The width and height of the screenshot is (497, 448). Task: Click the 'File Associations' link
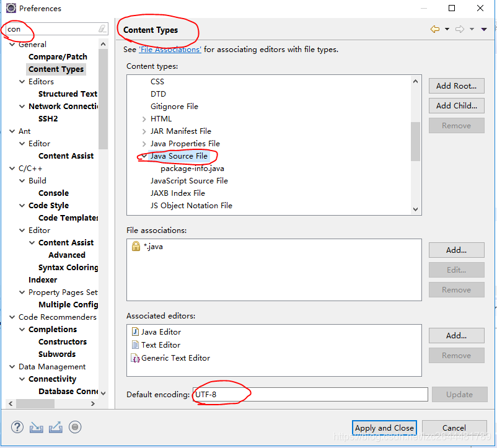(x=170, y=50)
